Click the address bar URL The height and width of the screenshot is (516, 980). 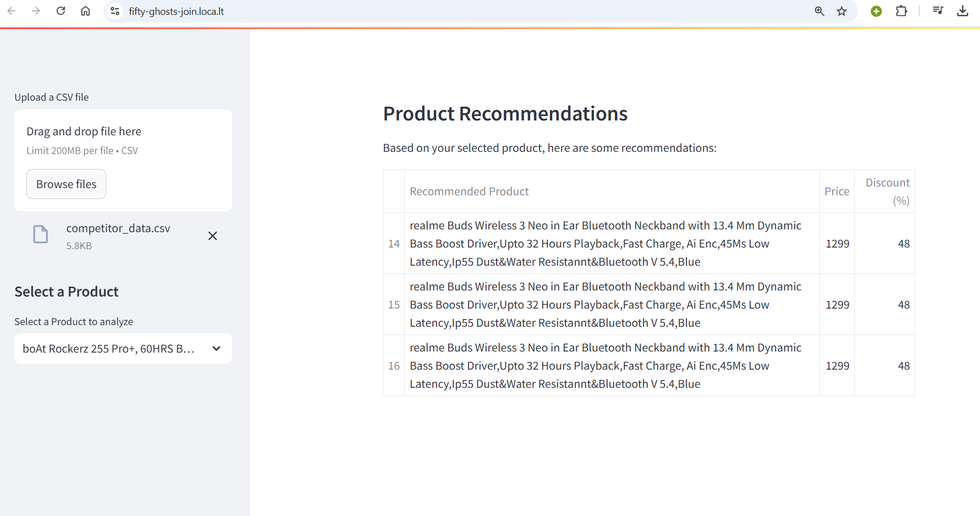176,11
